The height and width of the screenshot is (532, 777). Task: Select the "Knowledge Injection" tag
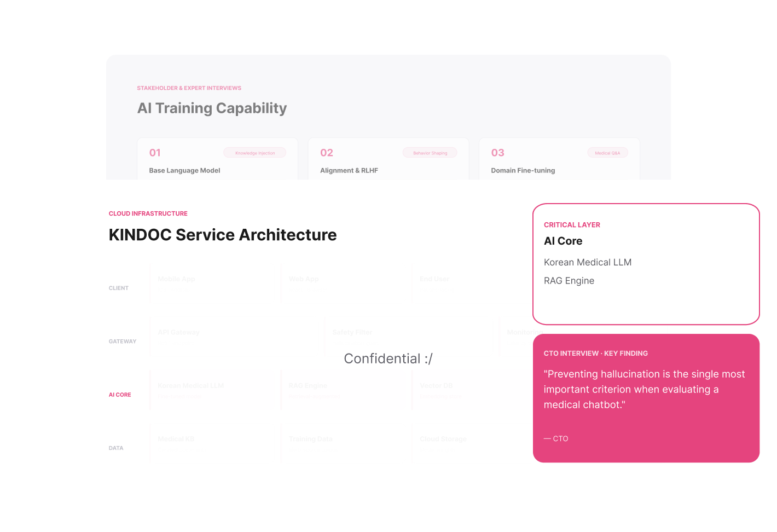[x=255, y=153]
